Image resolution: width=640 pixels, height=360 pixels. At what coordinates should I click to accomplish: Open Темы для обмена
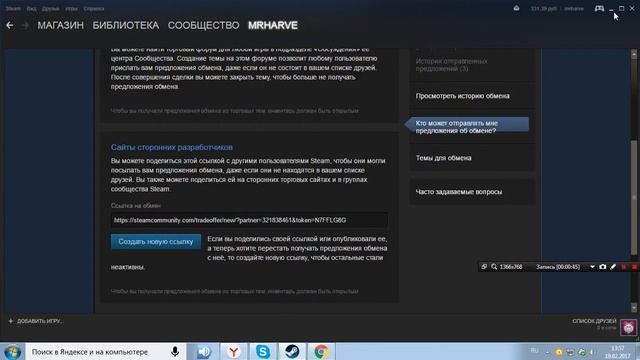point(443,158)
